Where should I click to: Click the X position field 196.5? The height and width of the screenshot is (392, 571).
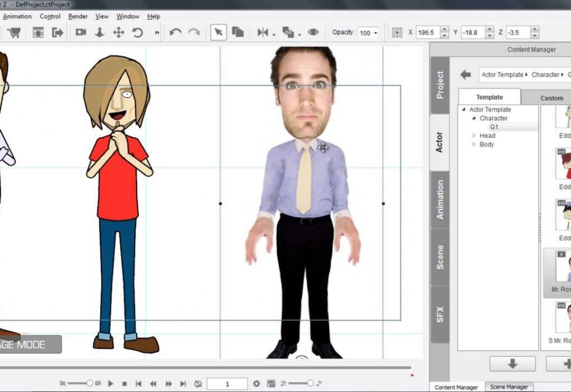[428, 32]
